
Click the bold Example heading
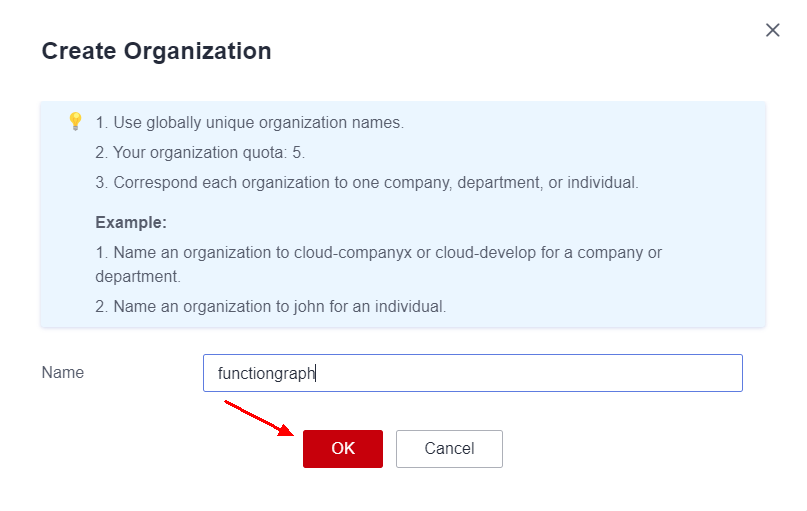point(131,222)
